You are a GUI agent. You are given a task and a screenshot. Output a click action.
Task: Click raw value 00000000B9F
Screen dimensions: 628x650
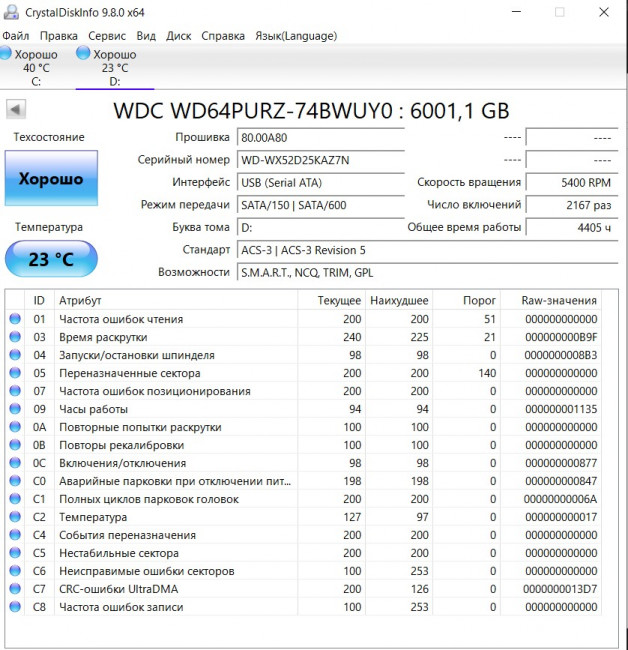(x=561, y=337)
